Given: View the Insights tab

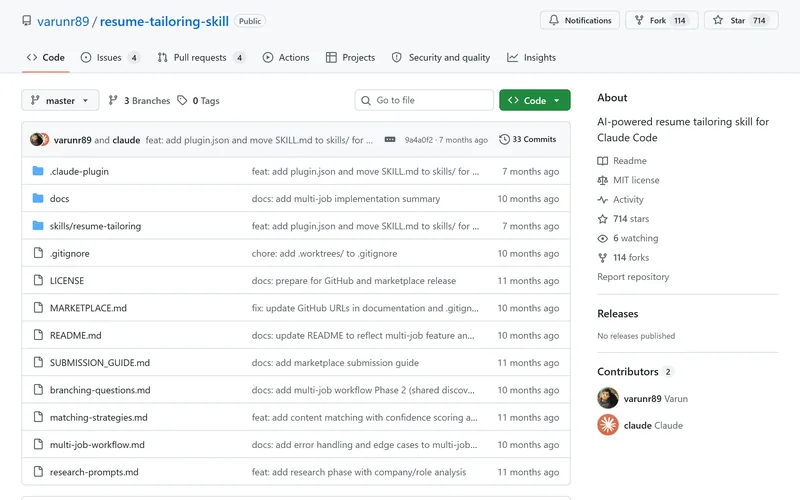Looking at the screenshot, I should coord(532,58).
